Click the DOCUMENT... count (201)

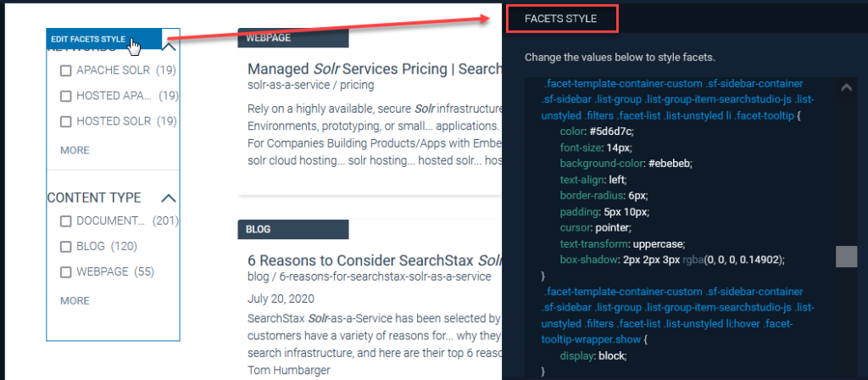[165, 221]
